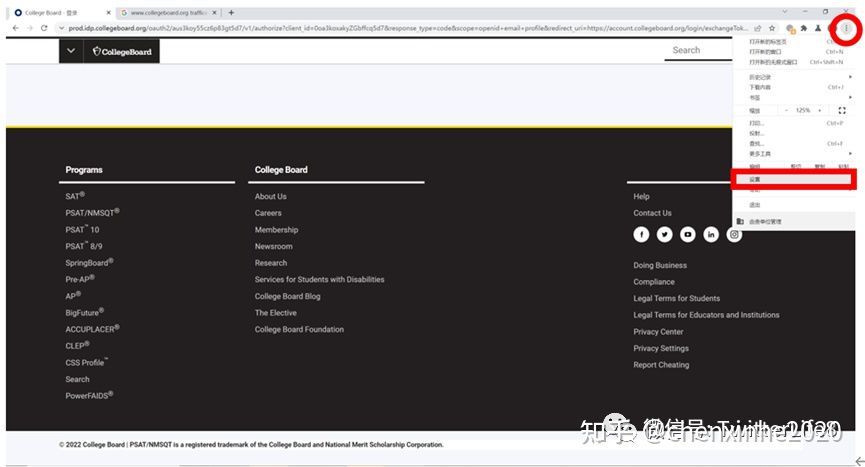Viewport: 865px width, 467px height.
Task: Switch to the College Board login tab
Action: pyautogui.click(x=62, y=12)
